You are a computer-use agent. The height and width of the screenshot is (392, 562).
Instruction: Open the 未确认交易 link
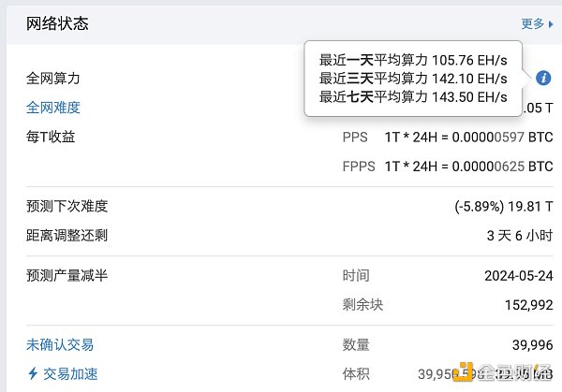pyautogui.click(x=60, y=344)
